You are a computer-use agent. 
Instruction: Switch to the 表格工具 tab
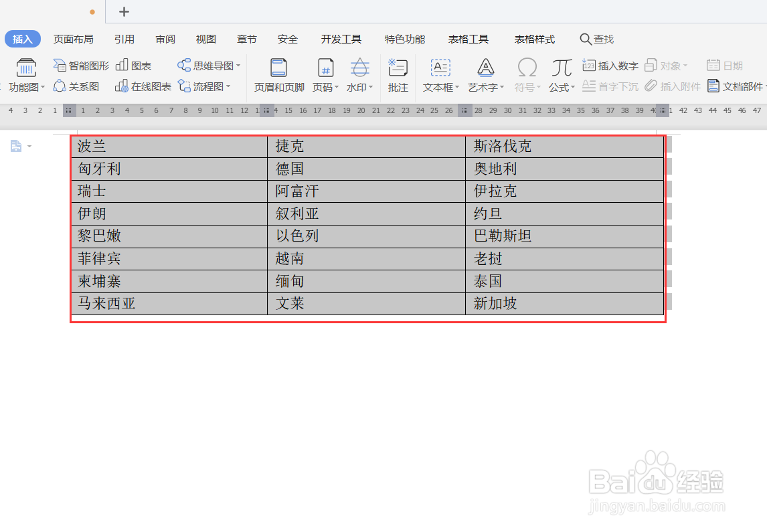pyautogui.click(x=468, y=39)
